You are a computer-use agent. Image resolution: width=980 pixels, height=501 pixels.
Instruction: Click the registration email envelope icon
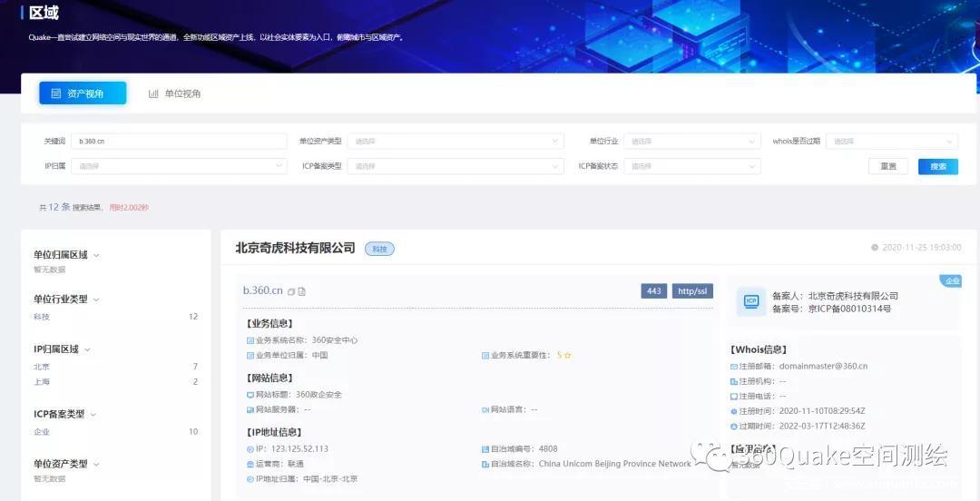(x=733, y=367)
